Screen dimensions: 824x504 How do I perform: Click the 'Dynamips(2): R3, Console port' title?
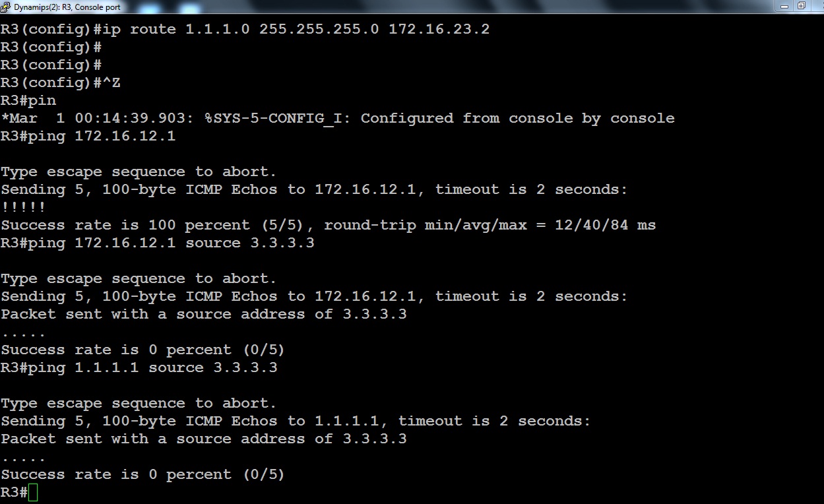(67, 7)
